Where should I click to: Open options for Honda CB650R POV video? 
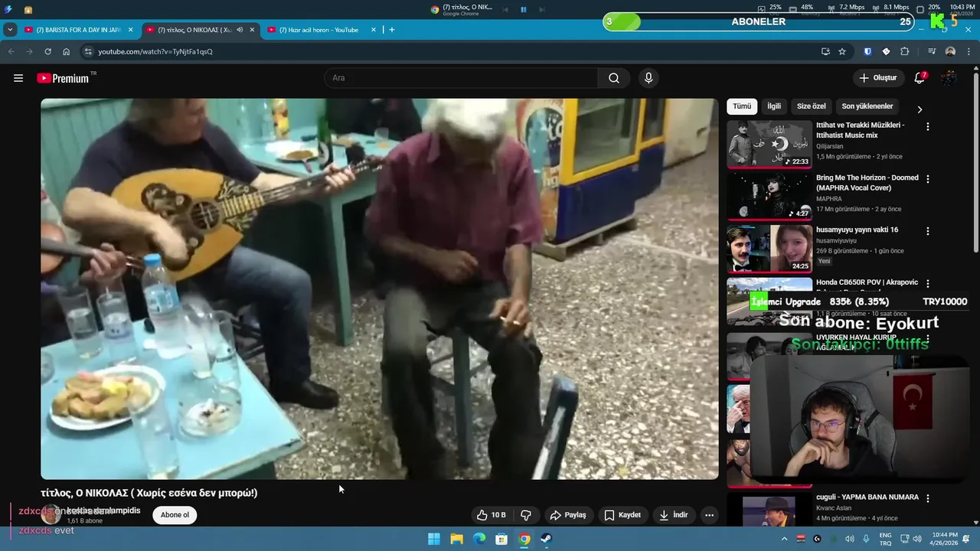tap(928, 284)
